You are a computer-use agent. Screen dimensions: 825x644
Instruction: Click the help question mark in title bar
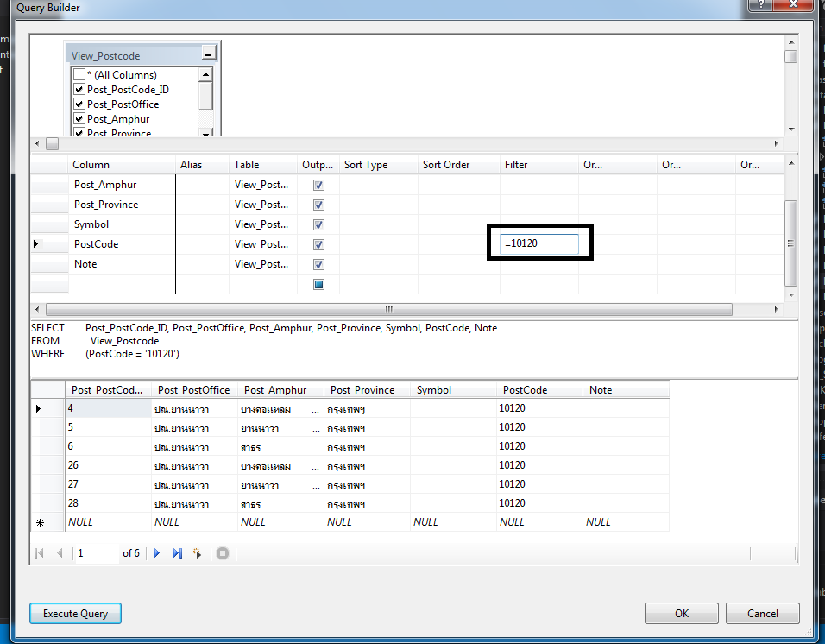pos(759,6)
